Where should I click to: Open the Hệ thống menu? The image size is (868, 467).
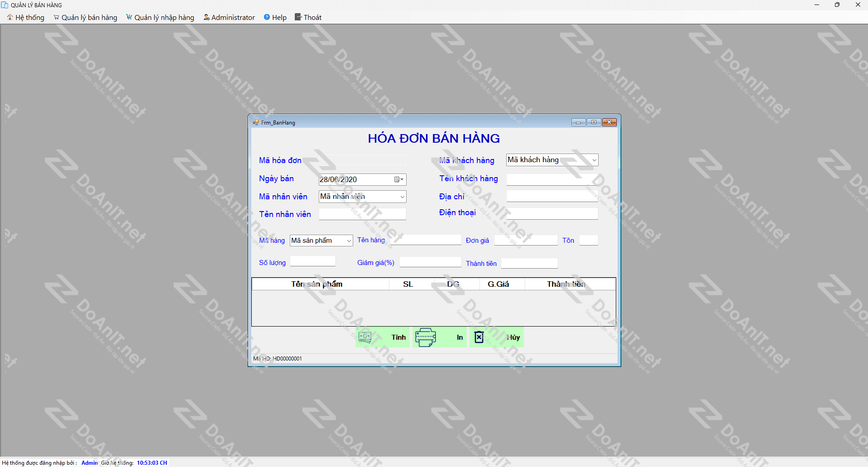tap(25, 17)
